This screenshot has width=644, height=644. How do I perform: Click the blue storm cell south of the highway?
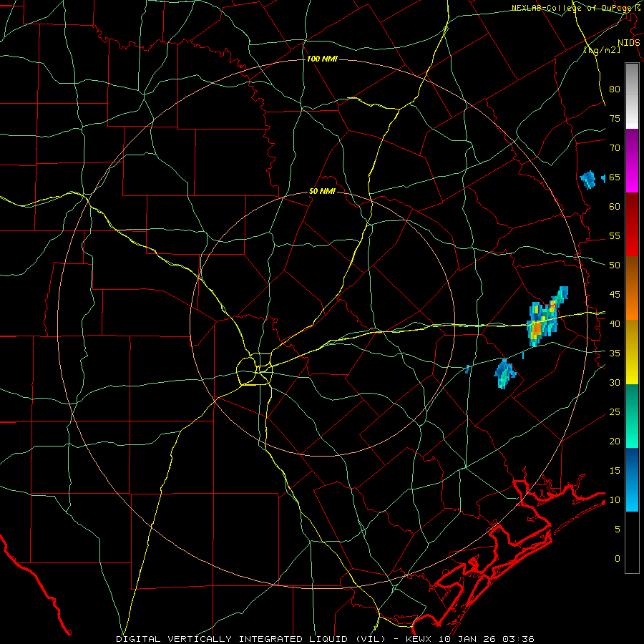[504, 374]
